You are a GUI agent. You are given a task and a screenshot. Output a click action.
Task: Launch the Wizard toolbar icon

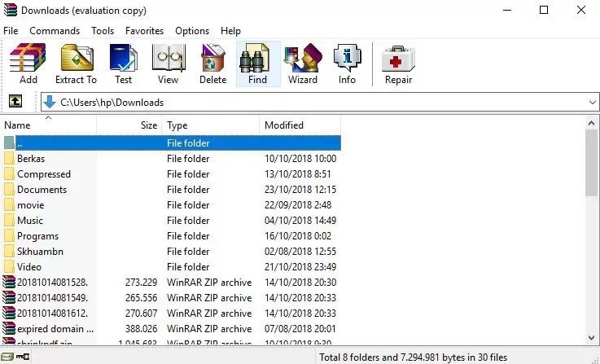pyautogui.click(x=303, y=58)
